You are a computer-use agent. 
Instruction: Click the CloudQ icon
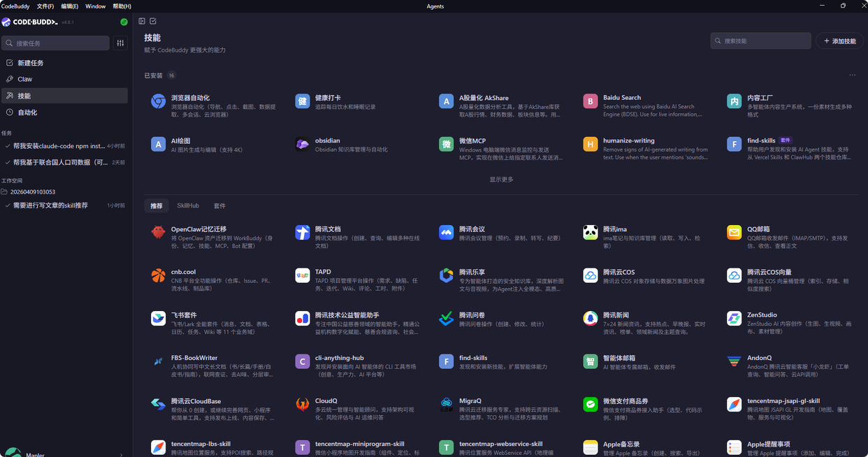303,405
